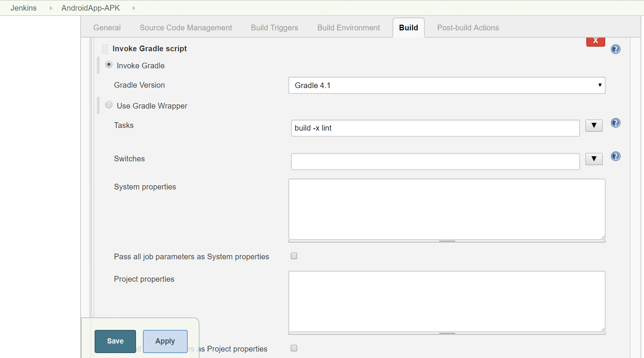This screenshot has width=644, height=358.
Task: Open help icon beside Tasks field
Action: coord(616,123)
